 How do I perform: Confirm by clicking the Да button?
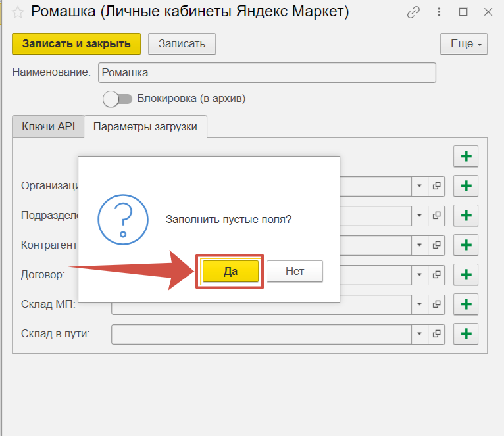pyautogui.click(x=230, y=271)
